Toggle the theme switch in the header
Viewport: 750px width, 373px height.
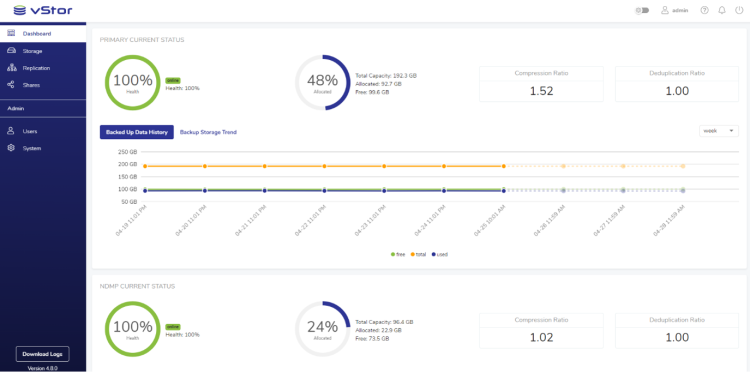(642, 10)
